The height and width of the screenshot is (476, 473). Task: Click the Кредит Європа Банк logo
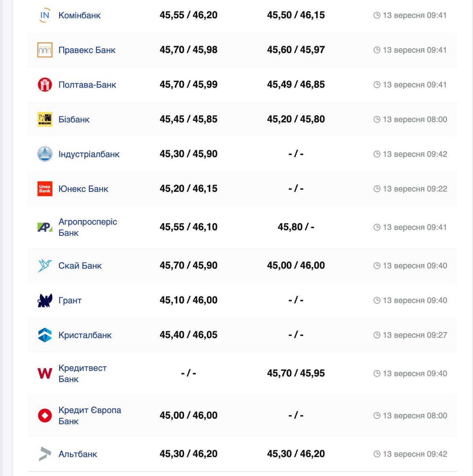pyautogui.click(x=45, y=415)
